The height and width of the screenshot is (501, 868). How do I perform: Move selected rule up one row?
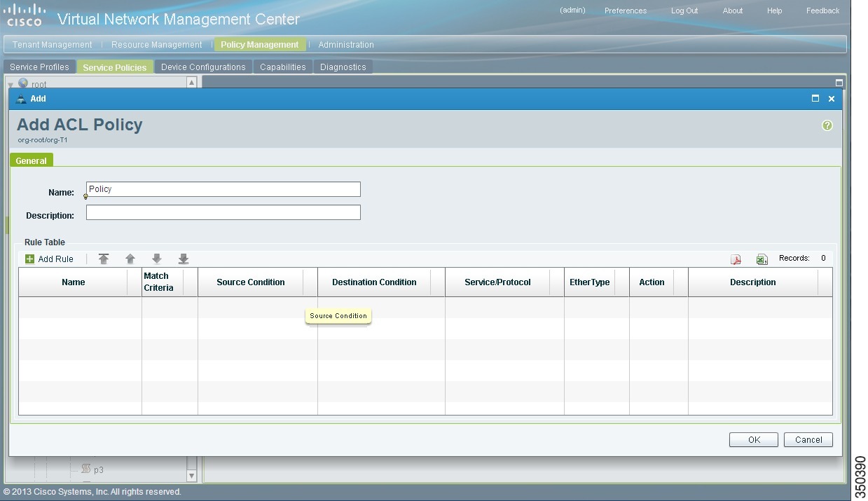pos(130,259)
